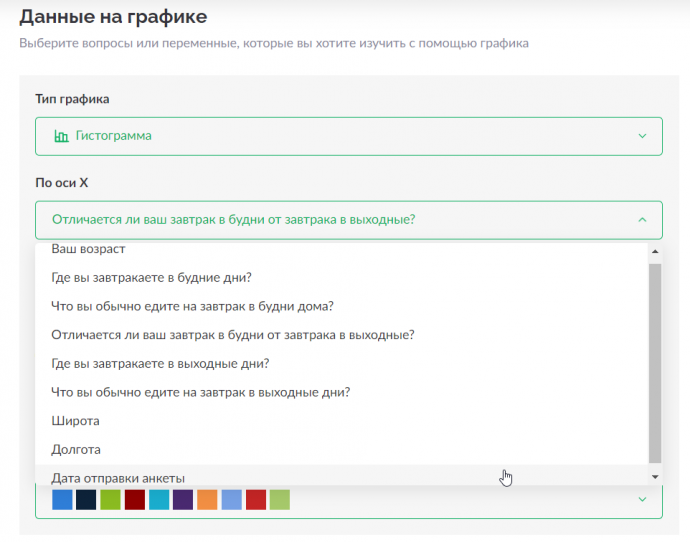Click the scrollbar up arrow
Image resolution: width=690 pixels, height=542 pixels.
click(x=655, y=252)
